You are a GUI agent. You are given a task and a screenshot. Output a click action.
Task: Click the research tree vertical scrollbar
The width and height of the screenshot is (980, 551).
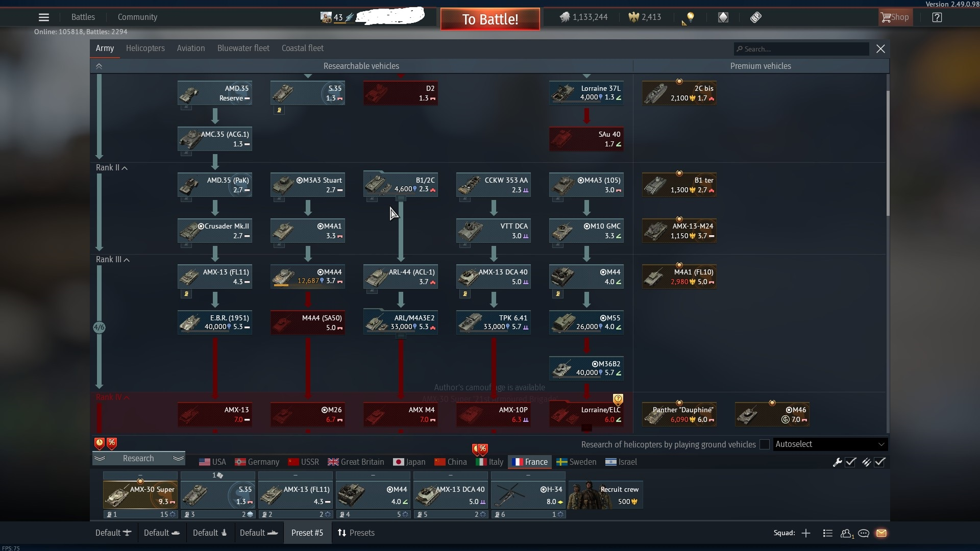pyautogui.click(x=888, y=153)
